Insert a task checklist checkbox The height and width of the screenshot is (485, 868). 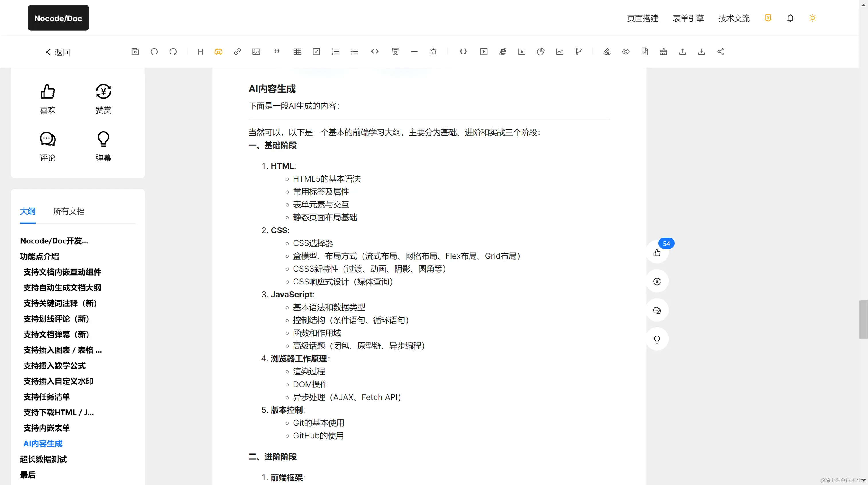316,52
